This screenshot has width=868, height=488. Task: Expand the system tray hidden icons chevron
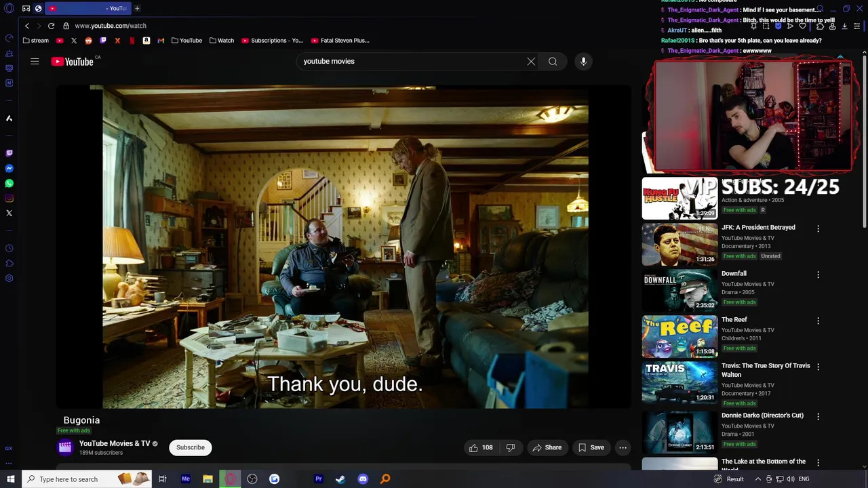tap(757, 479)
